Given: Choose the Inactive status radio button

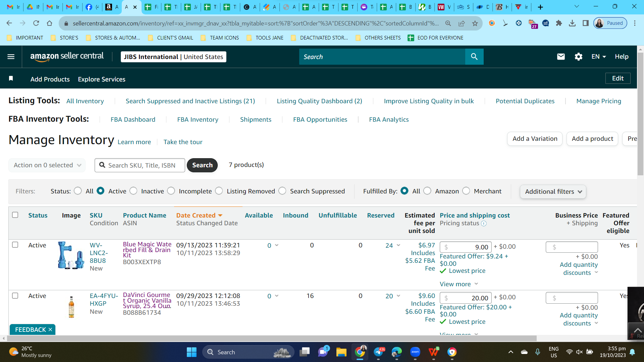Looking at the screenshot, I should click(x=133, y=191).
